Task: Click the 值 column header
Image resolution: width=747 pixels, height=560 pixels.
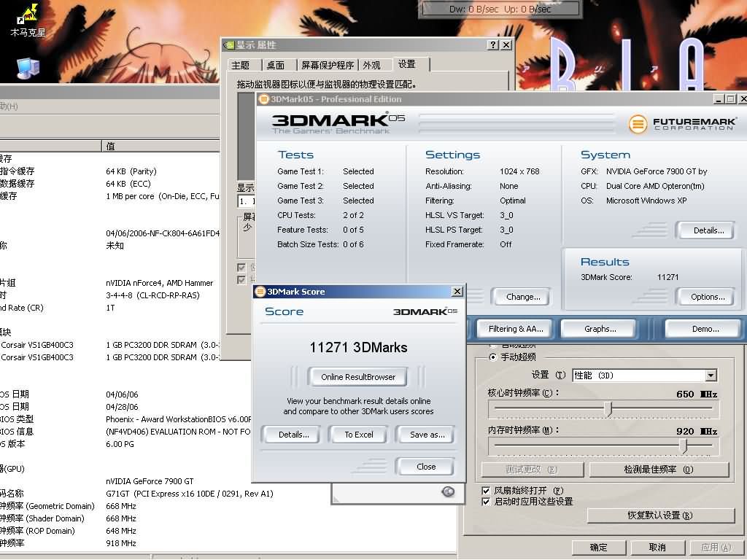Action: click(160, 146)
